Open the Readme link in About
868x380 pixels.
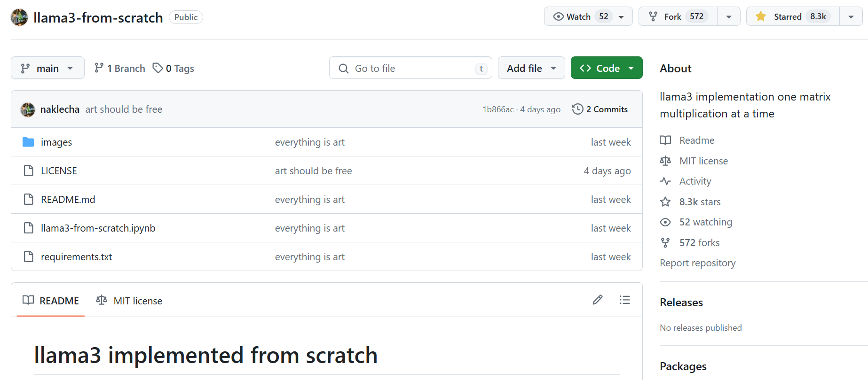coord(697,140)
